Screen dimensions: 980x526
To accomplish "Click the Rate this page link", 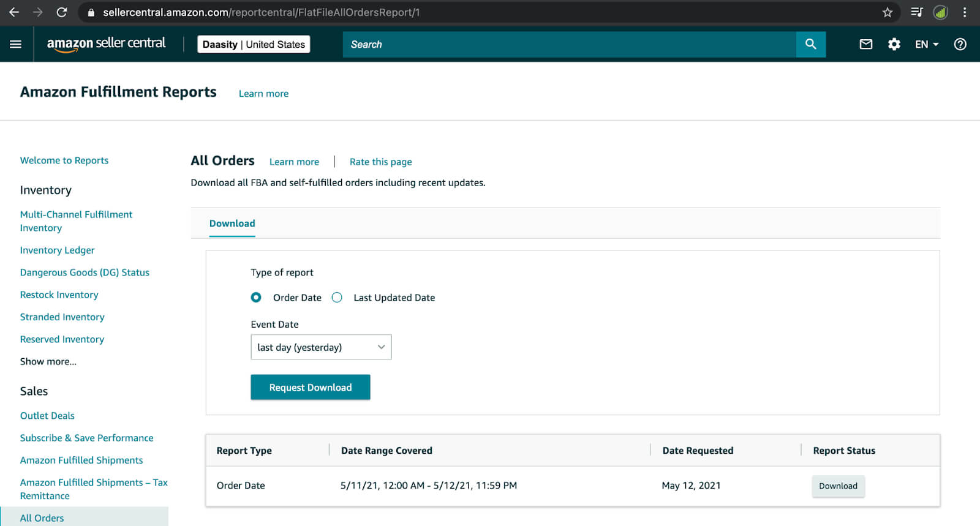I will pyautogui.click(x=381, y=162).
